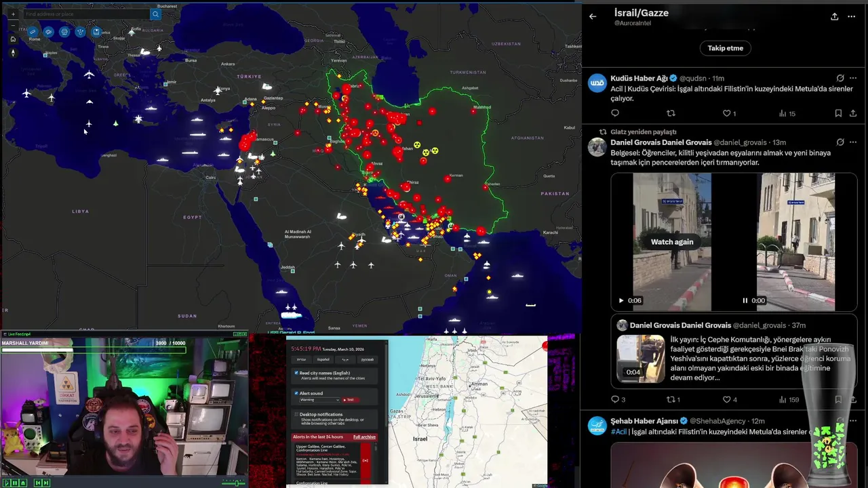Bookmark the Kudüs Haber Ağı tweet
Screen dimensions: 868x488
pyautogui.click(x=838, y=113)
